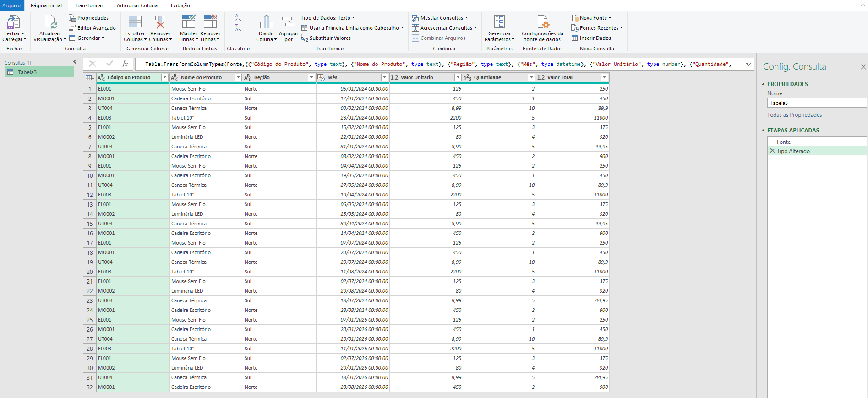Cancel formula edit with the X icon
This screenshot has height=398, width=868.
point(93,64)
